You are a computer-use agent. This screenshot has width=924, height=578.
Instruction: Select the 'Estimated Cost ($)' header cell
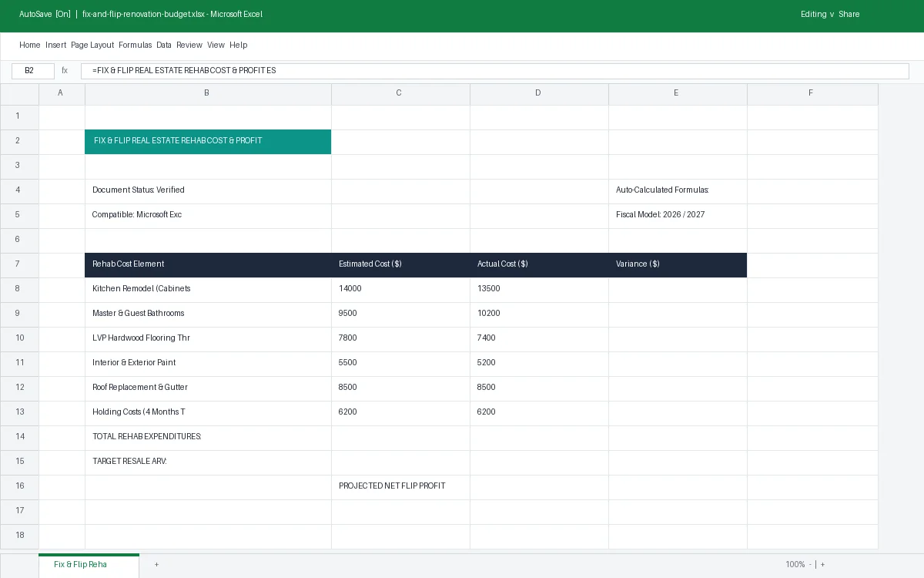pyautogui.click(x=400, y=265)
